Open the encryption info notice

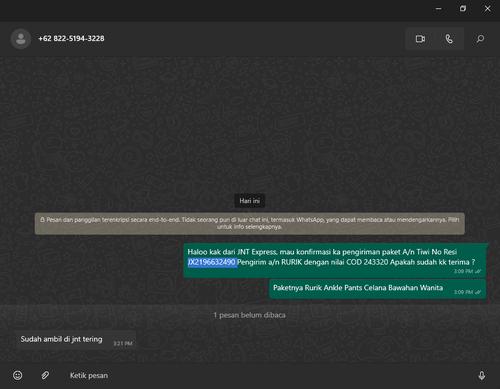click(250, 223)
